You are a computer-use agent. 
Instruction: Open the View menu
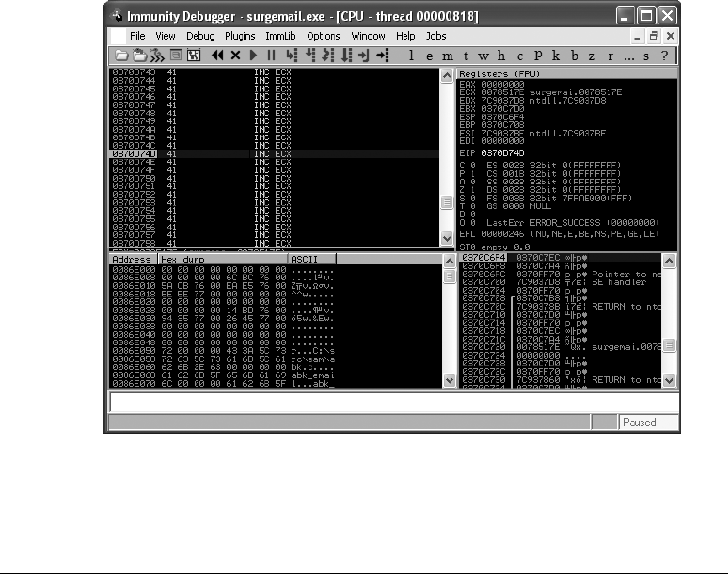(x=166, y=36)
